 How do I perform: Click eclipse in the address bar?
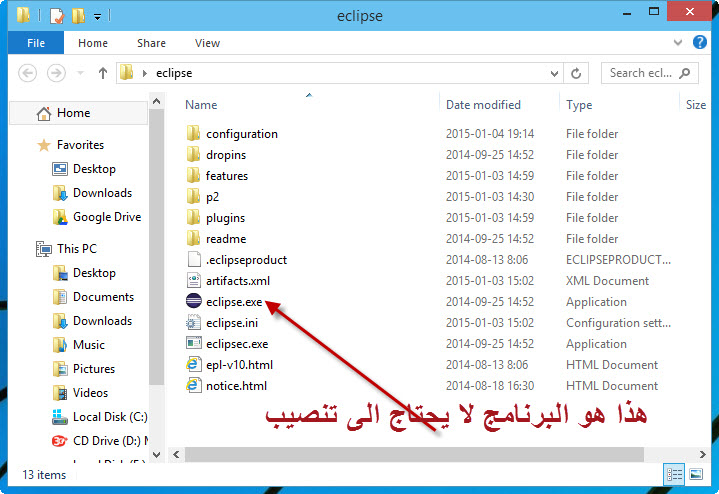pos(174,73)
